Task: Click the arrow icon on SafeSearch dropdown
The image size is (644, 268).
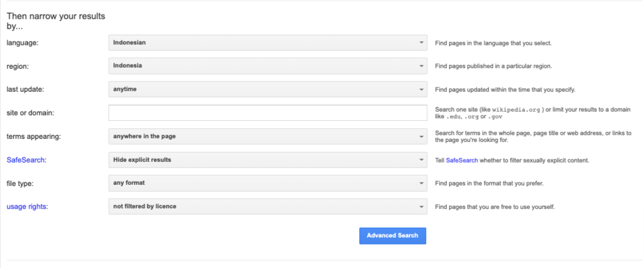Action: [x=422, y=159]
